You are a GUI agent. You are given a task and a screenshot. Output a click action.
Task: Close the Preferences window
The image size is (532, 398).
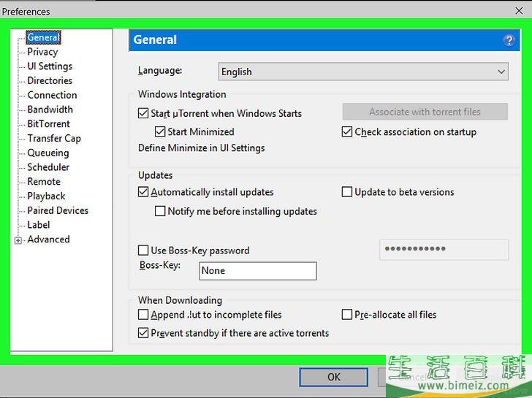[x=519, y=11]
